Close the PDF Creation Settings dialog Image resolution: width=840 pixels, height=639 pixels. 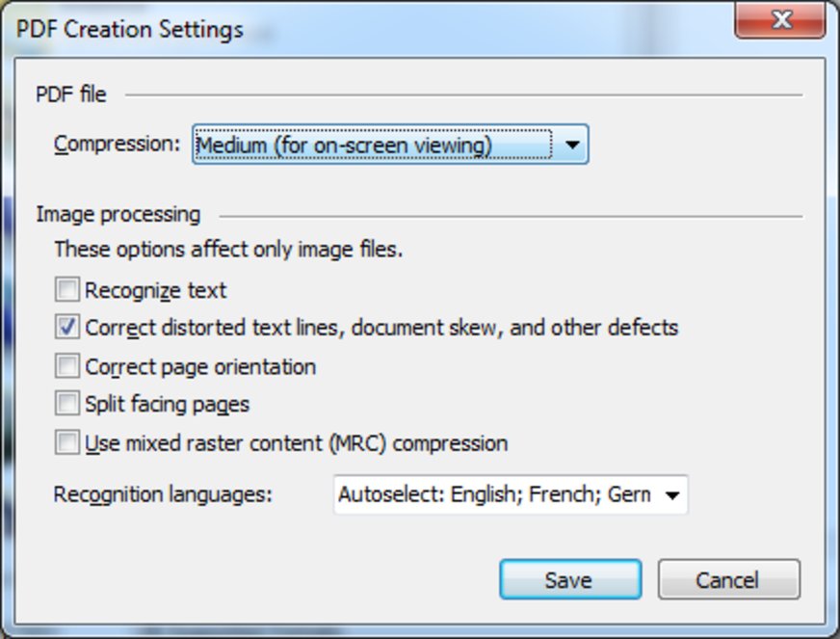[781, 21]
